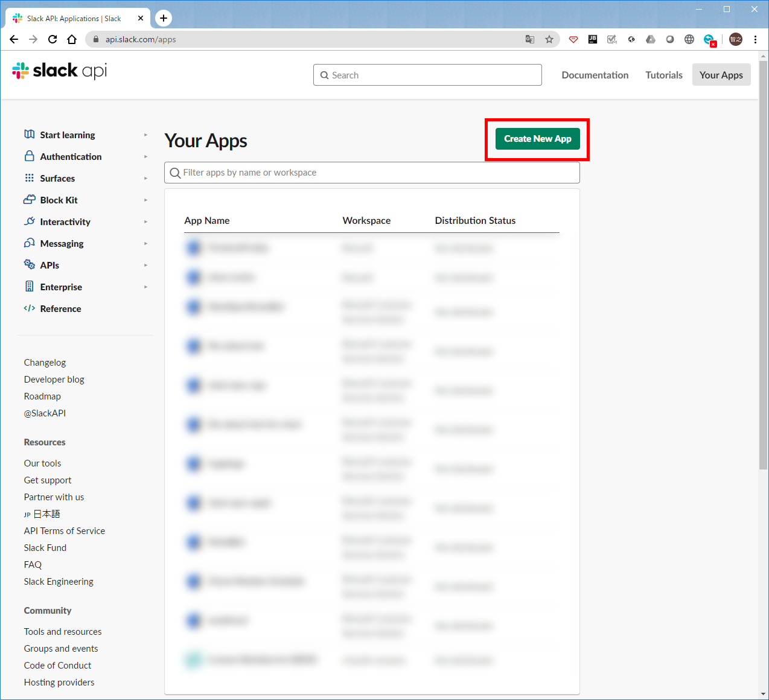This screenshot has height=700, width=769.
Task: Expand the Start learning section arrow
Action: tap(145, 135)
